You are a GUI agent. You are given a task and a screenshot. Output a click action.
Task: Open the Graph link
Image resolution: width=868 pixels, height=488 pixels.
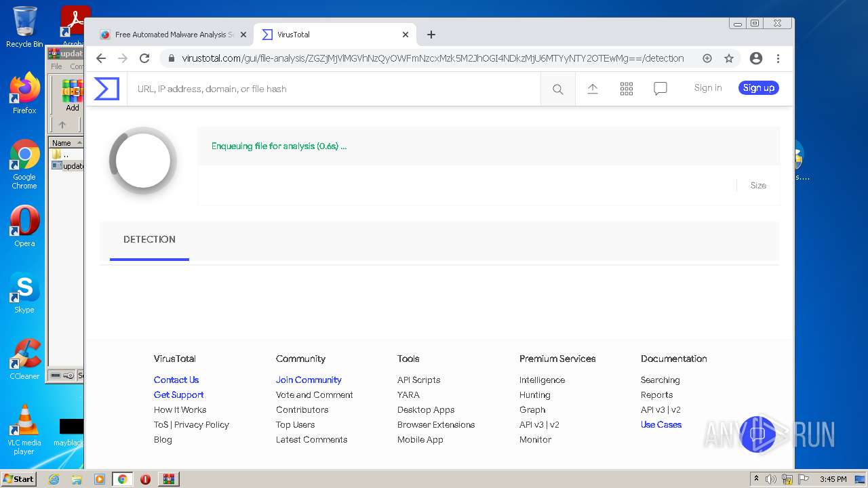(x=532, y=410)
